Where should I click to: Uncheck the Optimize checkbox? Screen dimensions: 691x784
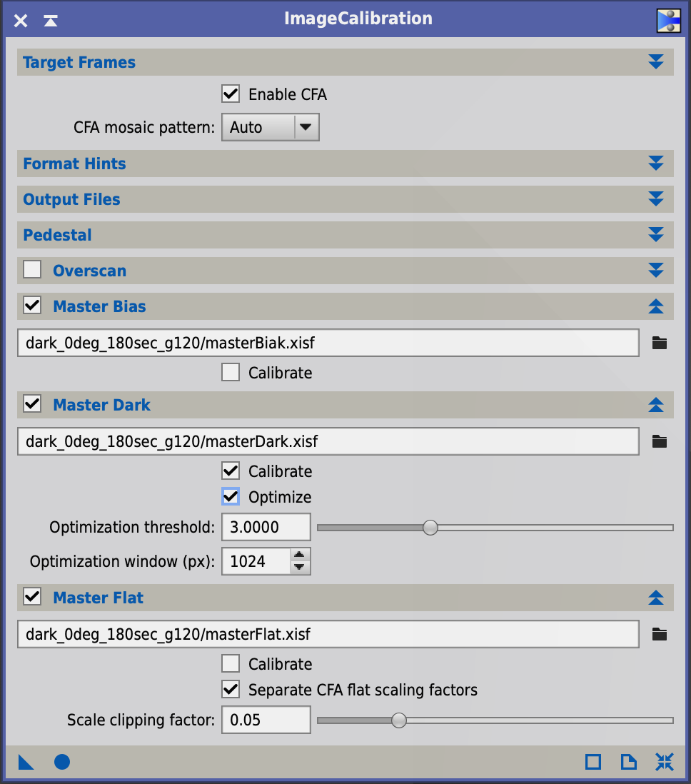(231, 497)
